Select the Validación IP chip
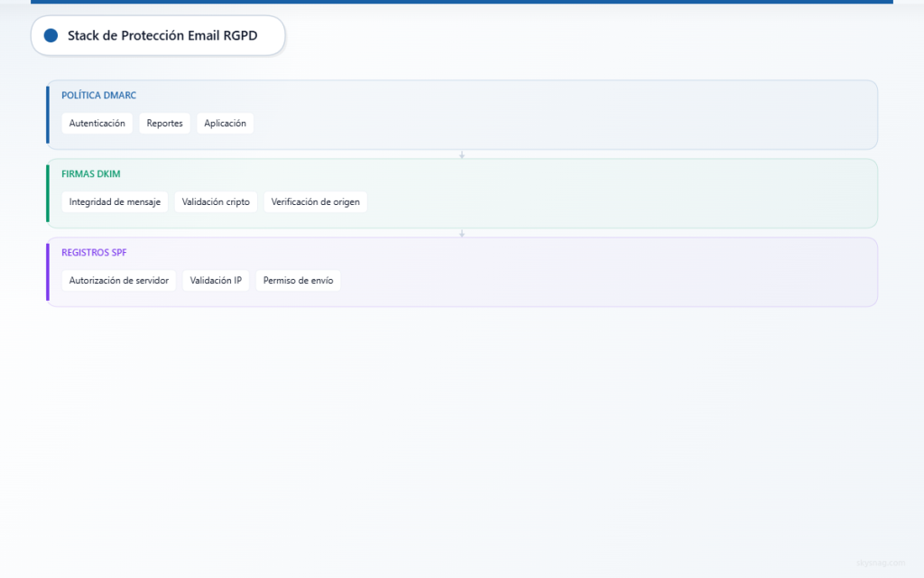Image resolution: width=924 pixels, height=578 pixels. [216, 280]
